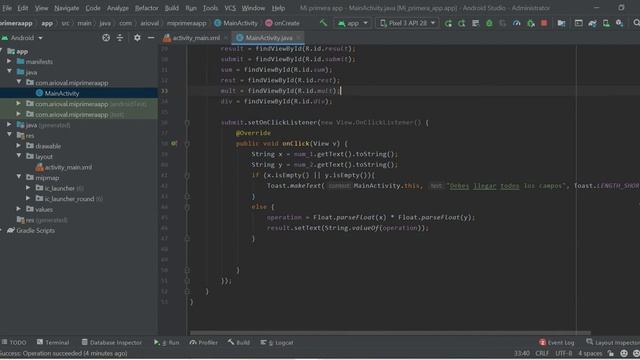
Task: Open the Build menu
Action: [171, 8]
